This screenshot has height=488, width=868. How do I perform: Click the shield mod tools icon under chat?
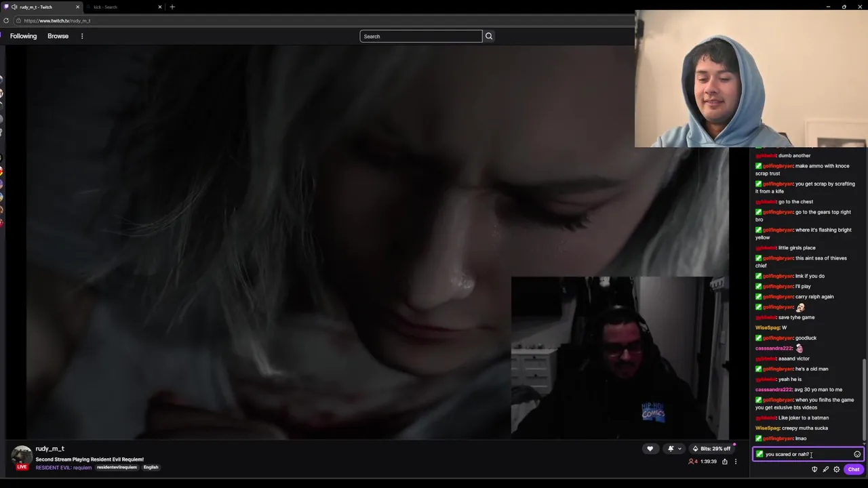tap(814, 469)
